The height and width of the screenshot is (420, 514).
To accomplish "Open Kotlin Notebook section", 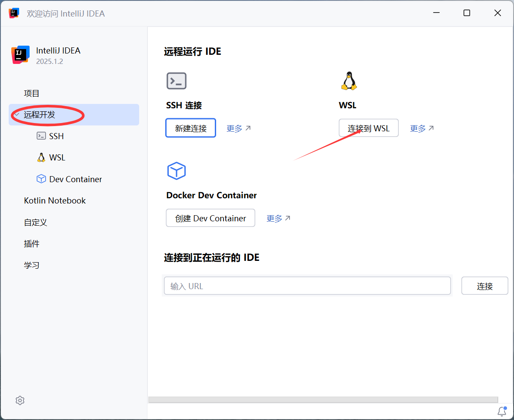I will tap(55, 201).
